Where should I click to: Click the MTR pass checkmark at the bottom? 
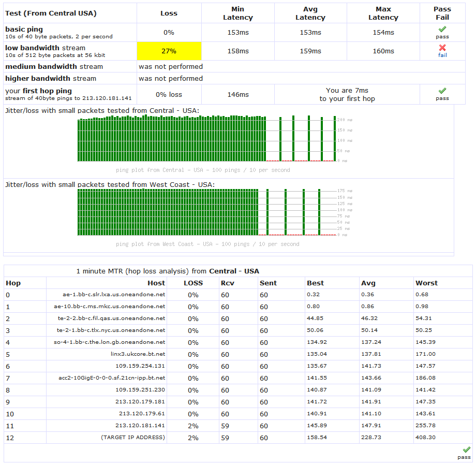pyautogui.click(x=467, y=450)
